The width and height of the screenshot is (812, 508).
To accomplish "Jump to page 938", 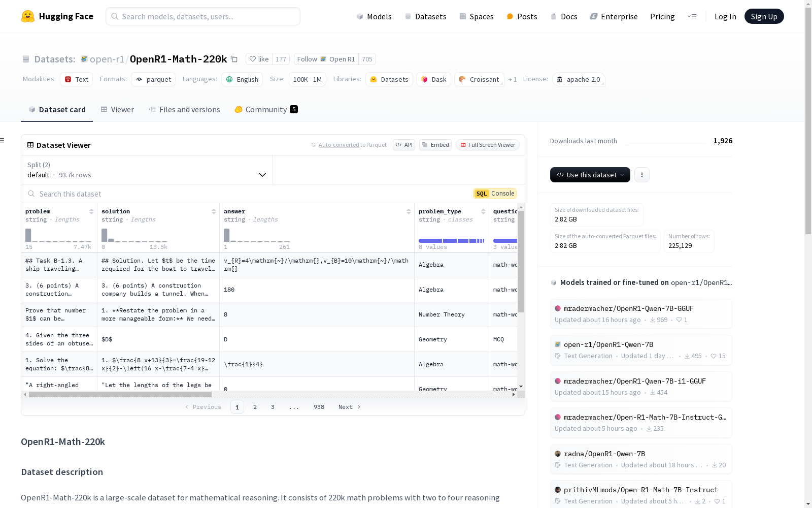I will click(x=319, y=407).
